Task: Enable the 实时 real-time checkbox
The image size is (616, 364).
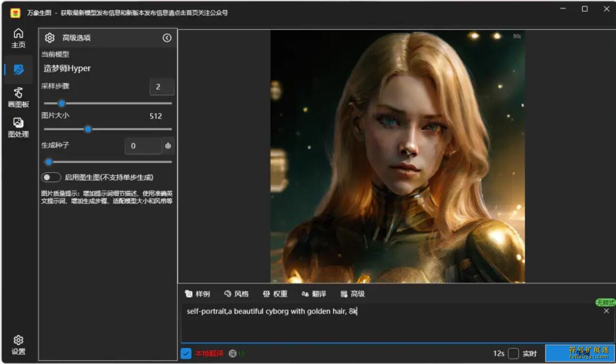Action: (513, 353)
